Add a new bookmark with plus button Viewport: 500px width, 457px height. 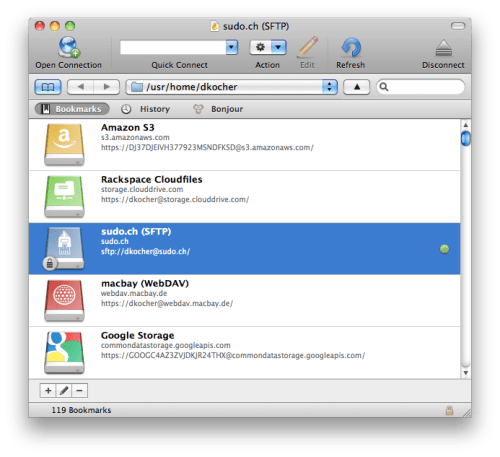pyautogui.click(x=48, y=391)
